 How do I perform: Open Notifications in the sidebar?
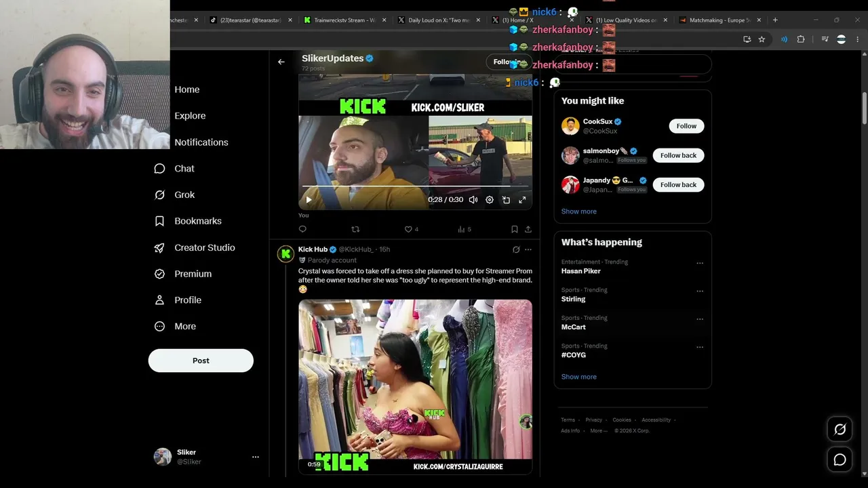tap(201, 142)
